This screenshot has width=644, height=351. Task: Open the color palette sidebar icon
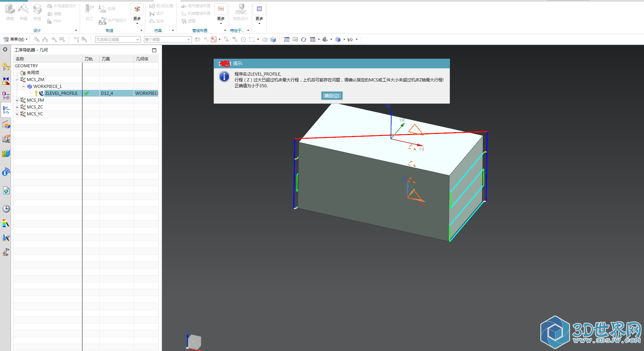6,224
